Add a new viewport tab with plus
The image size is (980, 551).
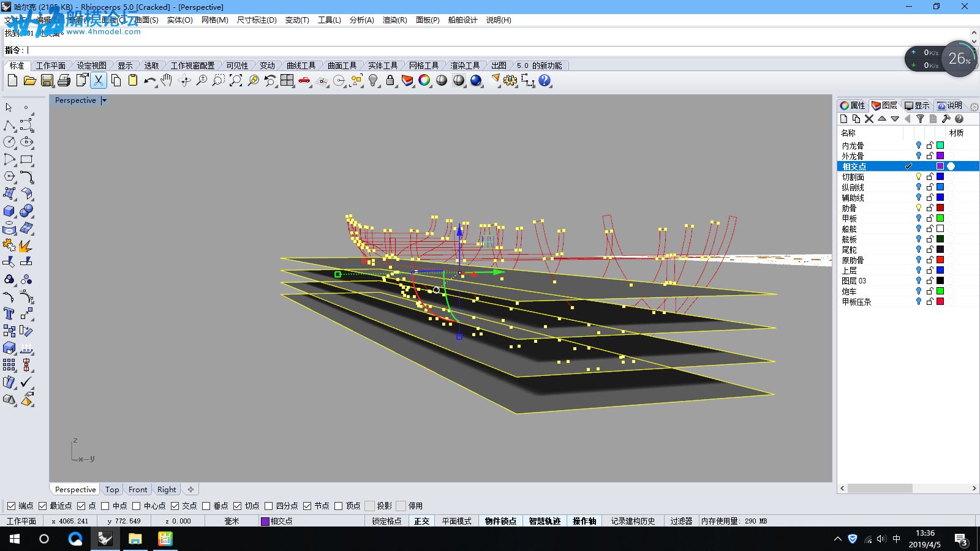[x=190, y=490]
